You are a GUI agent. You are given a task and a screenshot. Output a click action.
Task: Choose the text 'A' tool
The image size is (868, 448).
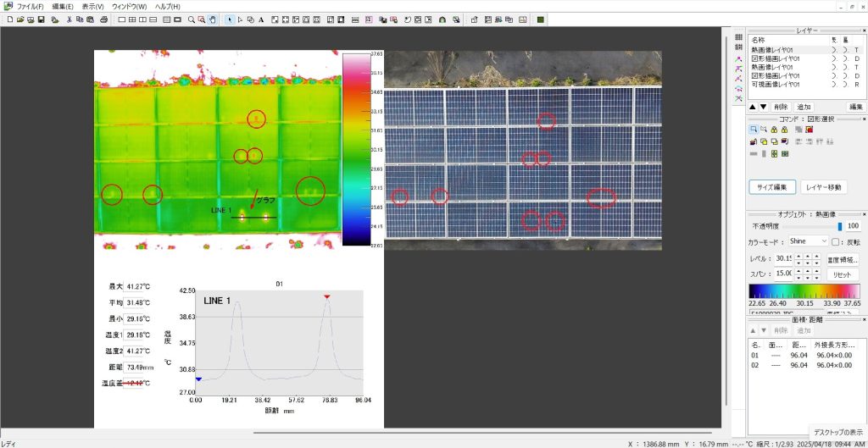pyautogui.click(x=261, y=19)
